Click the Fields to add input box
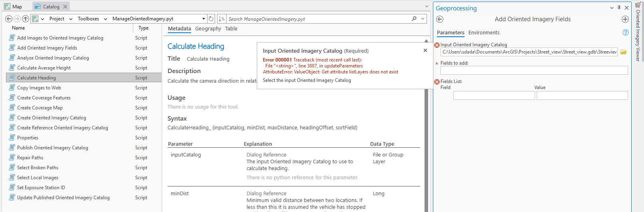This screenshot has width=644, height=212. click(534, 70)
